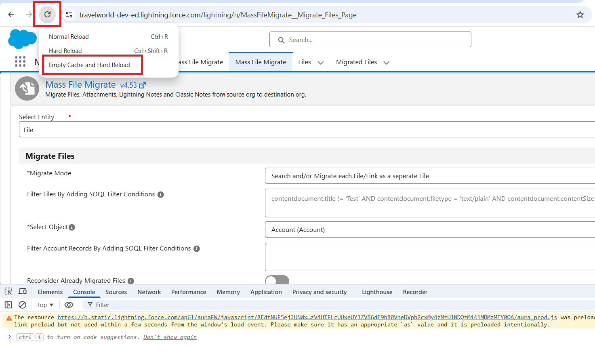595x364 pixels.
Task: Show the console sidebar panel icon
Action: 8,305
